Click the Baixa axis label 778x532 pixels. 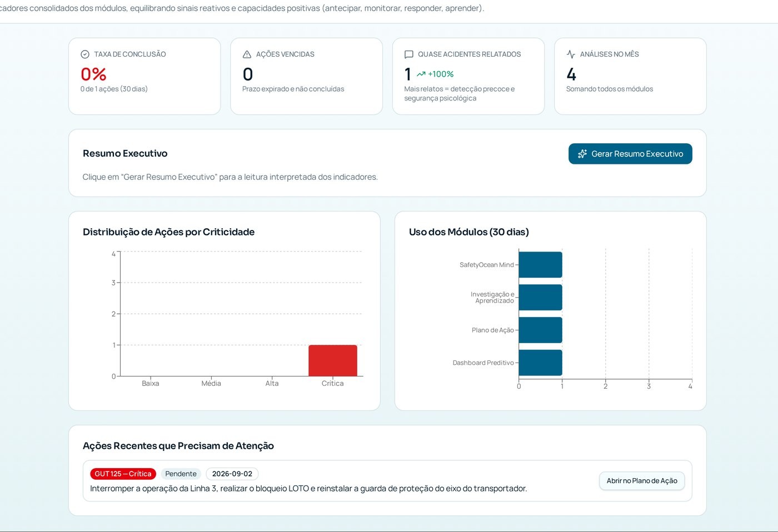coord(151,383)
